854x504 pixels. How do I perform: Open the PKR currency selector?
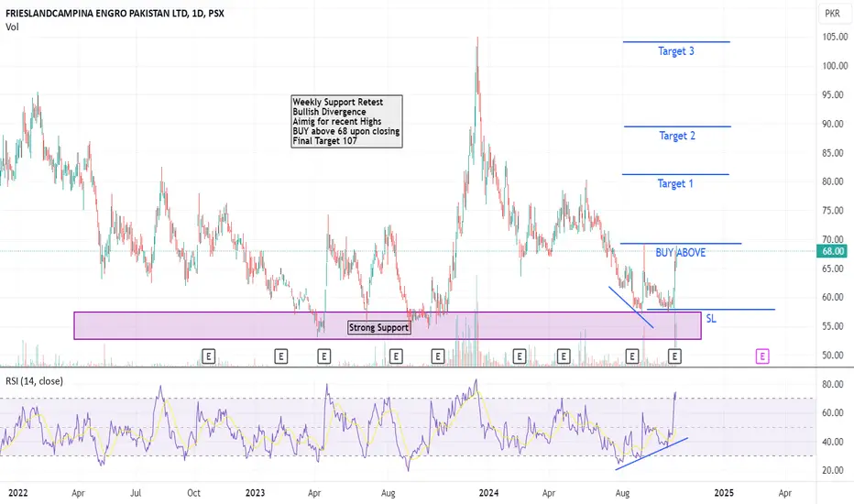click(832, 13)
